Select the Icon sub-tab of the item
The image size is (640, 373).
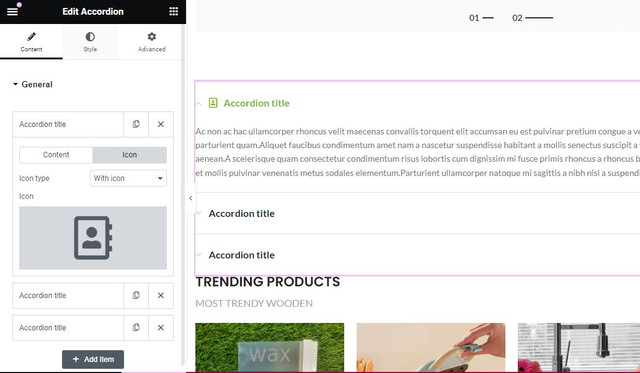129,155
